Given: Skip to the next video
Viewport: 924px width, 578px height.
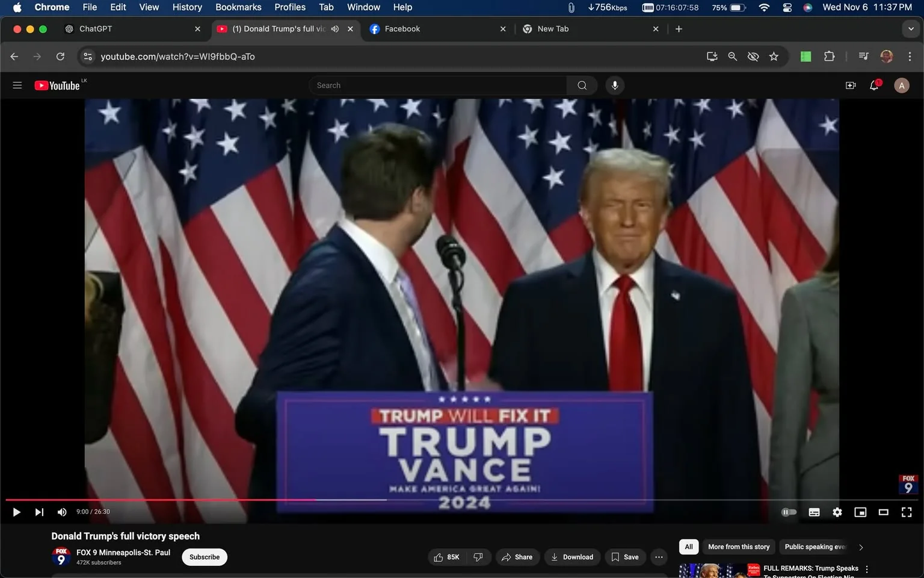Looking at the screenshot, I should [39, 512].
